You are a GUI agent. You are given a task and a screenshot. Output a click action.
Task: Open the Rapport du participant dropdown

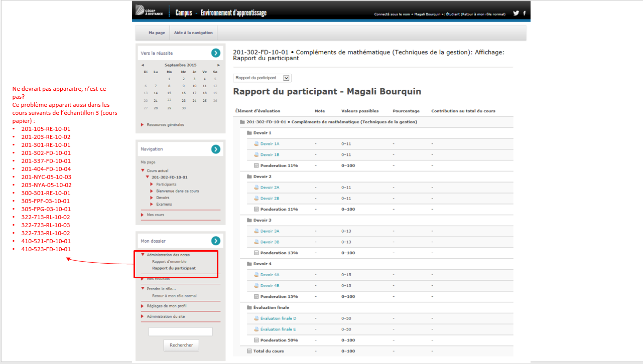click(262, 78)
